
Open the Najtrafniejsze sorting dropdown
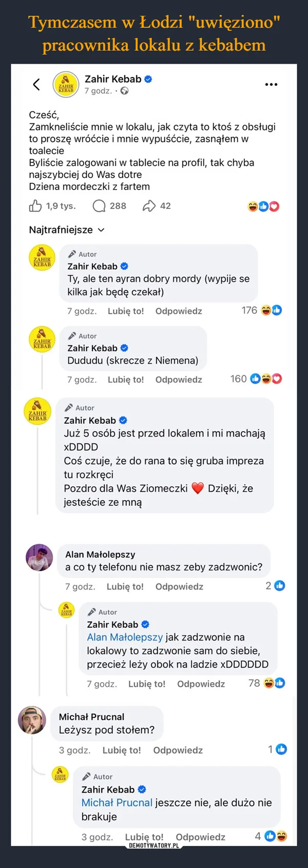point(67,230)
